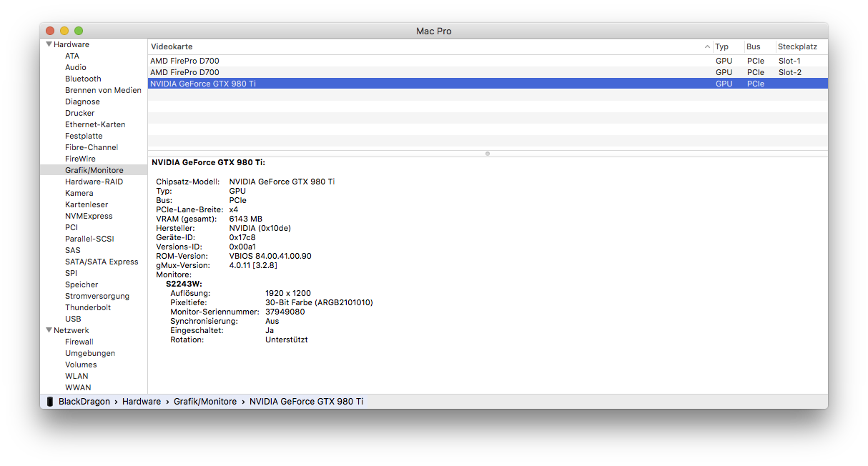The width and height of the screenshot is (868, 466).
Task: Select SATA/SATA Express in the sidebar
Action: (x=102, y=262)
